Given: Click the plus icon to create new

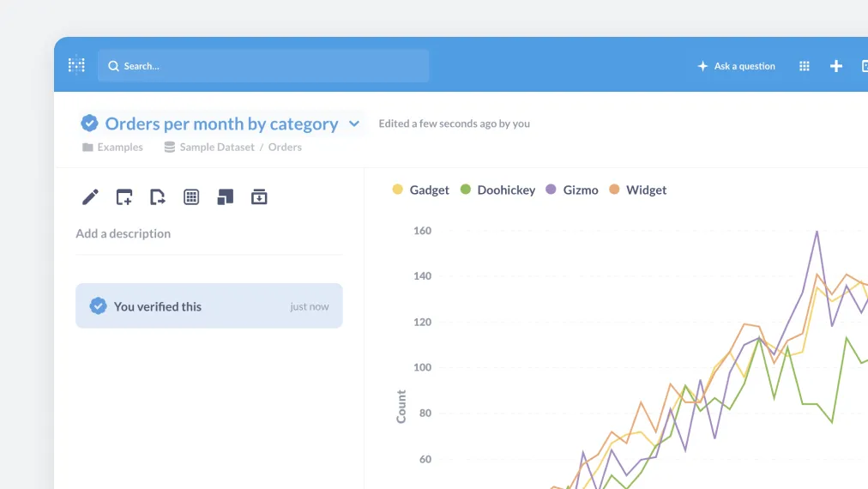Looking at the screenshot, I should 835,66.
